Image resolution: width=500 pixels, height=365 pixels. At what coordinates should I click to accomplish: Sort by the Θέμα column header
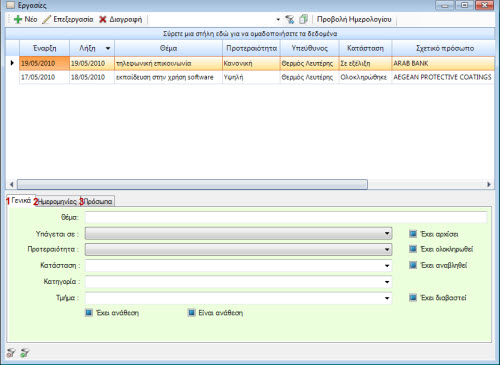[x=168, y=48]
